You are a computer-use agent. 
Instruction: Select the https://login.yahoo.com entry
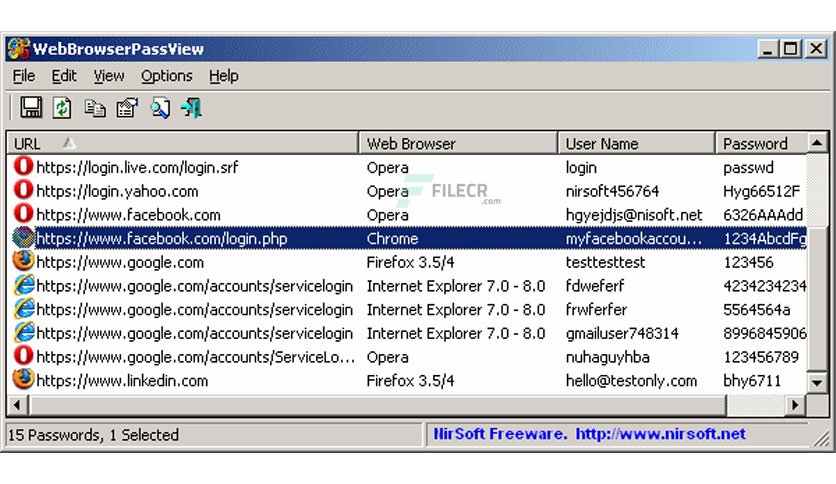[x=117, y=191]
